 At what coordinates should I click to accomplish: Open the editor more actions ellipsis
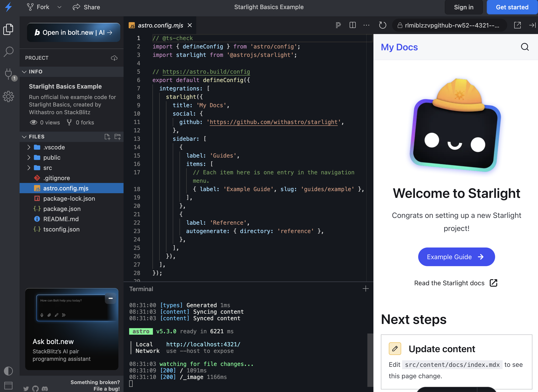[366, 25]
